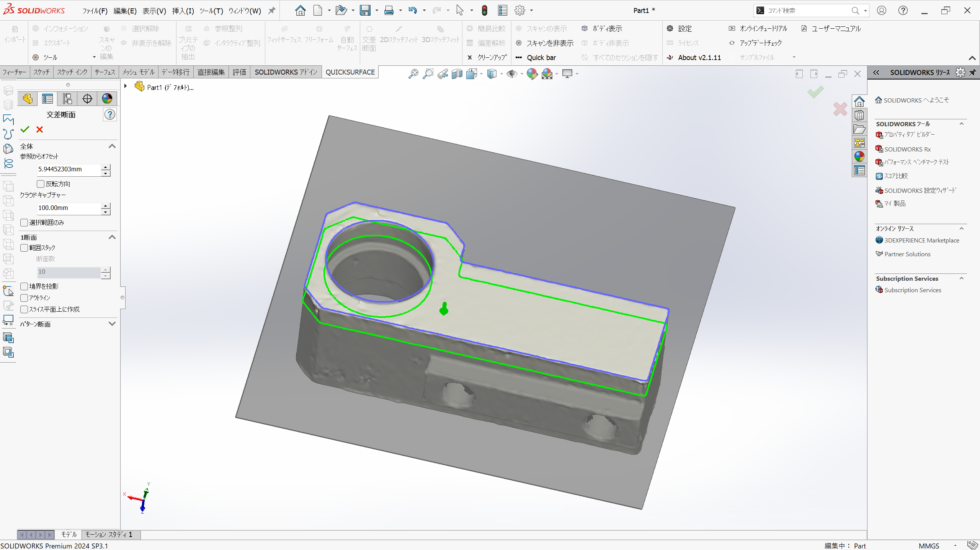
Task: Enable the 反転方向 checkbox
Action: 41,184
